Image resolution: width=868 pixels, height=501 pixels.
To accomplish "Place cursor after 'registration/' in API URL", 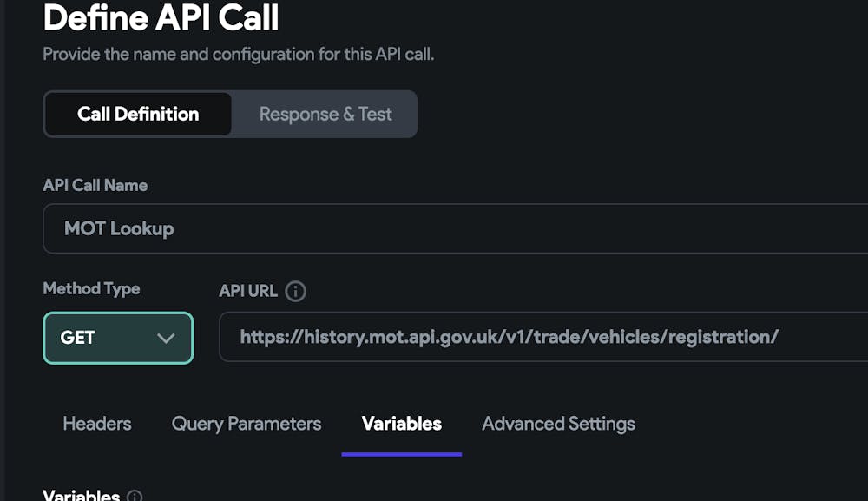I will point(779,337).
